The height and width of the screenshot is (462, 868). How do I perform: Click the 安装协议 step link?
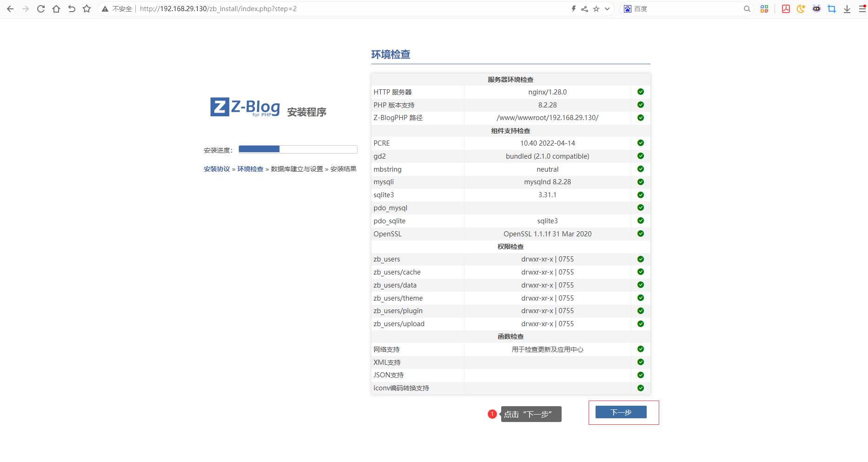[217, 169]
